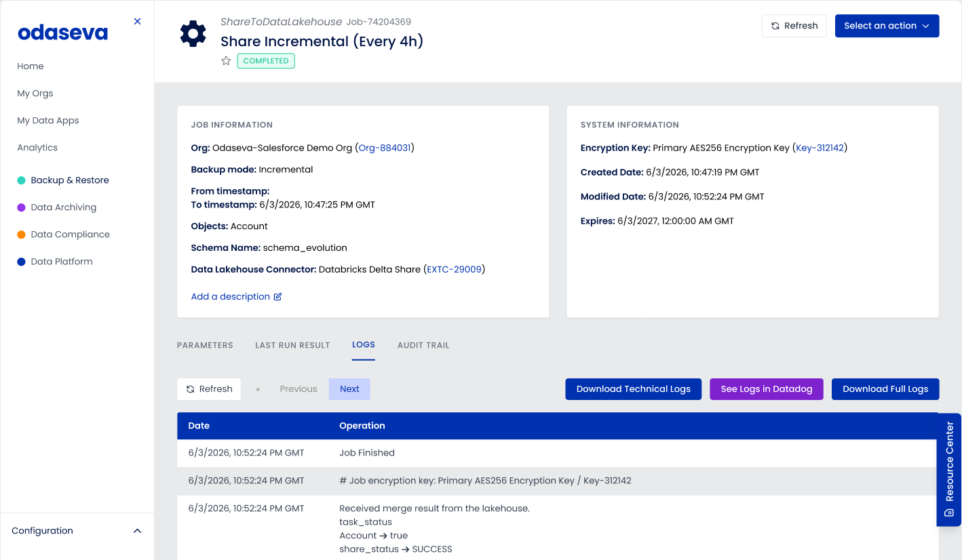Screen dimensions: 962x560
Task: Click the blue Data Platform dot
Action: click(x=21, y=262)
